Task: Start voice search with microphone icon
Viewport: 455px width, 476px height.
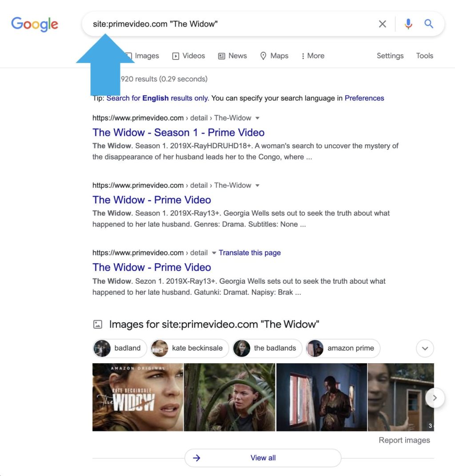Action: [408, 24]
